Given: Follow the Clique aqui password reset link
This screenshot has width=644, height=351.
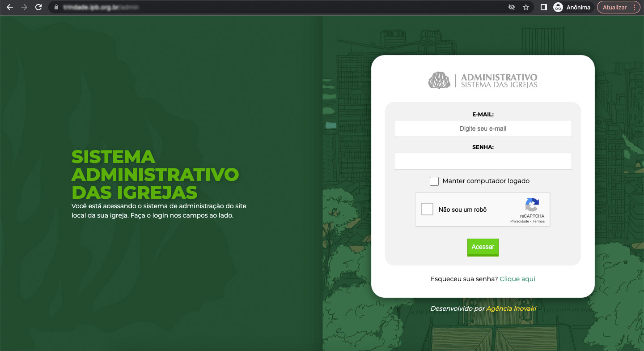Looking at the screenshot, I should pyautogui.click(x=517, y=279).
